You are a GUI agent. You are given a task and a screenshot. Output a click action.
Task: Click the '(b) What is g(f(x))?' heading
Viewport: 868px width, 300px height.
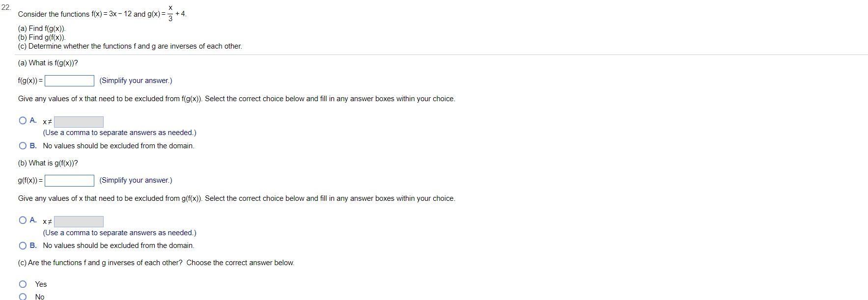[x=48, y=163]
